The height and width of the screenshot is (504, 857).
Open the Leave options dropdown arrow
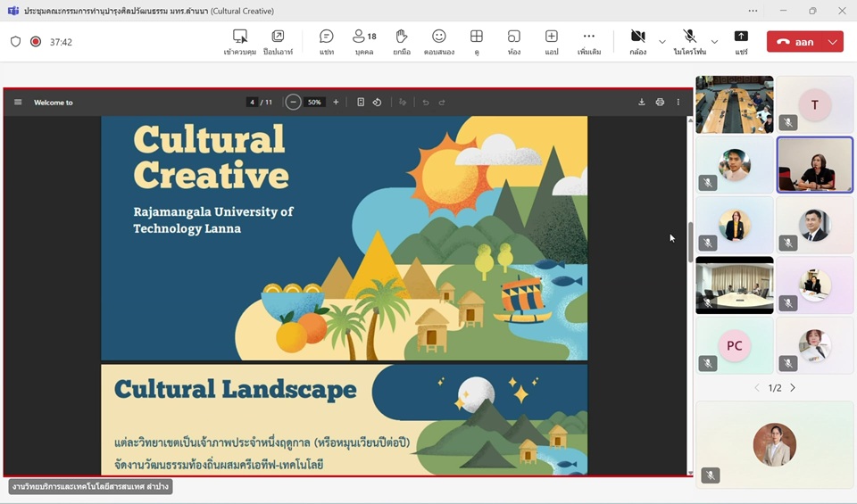coord(833,42)
